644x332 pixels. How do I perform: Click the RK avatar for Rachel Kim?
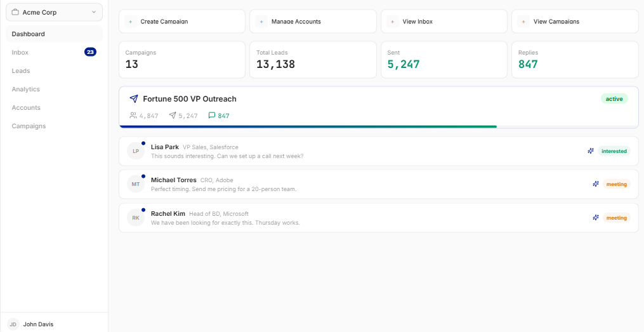click(136, 217)
